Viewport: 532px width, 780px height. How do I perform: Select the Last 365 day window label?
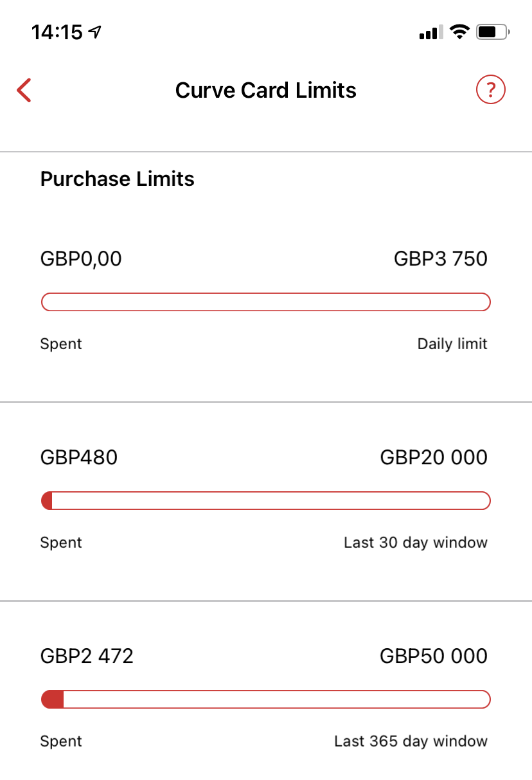[411, 741]
